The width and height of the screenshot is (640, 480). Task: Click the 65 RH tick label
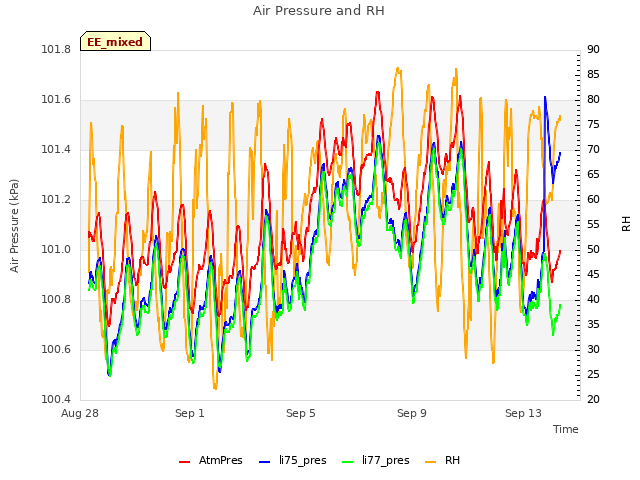pyautogui.click(x=593, y=174)
